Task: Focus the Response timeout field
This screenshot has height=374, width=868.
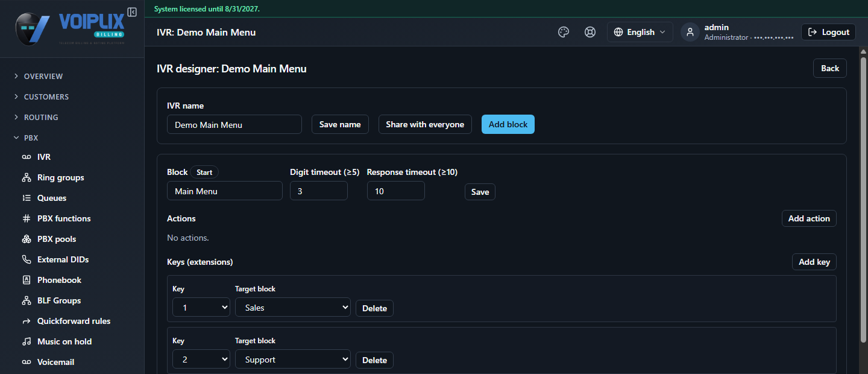Action: (396, 191)
